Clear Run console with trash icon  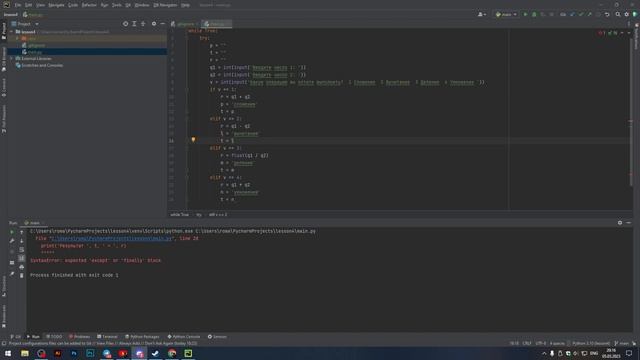coord(22,276)
